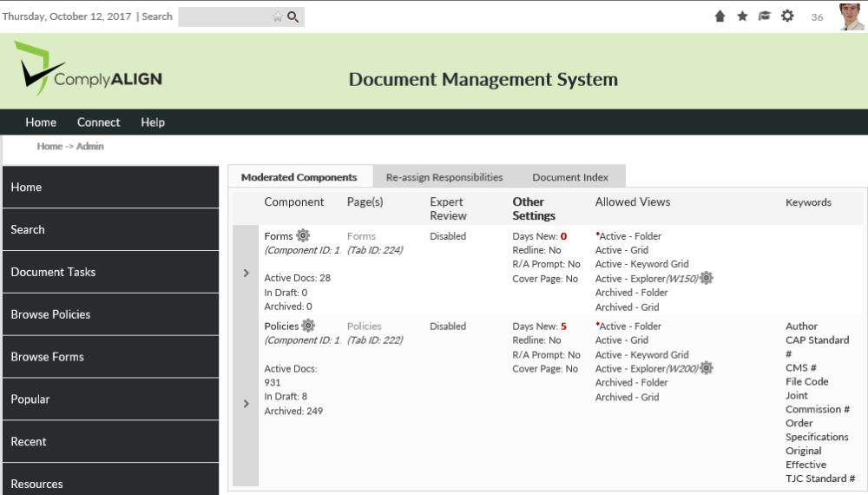This screenshot has width=868, height=495.
Task: Open the Help menu
Action: pos(153,122)
